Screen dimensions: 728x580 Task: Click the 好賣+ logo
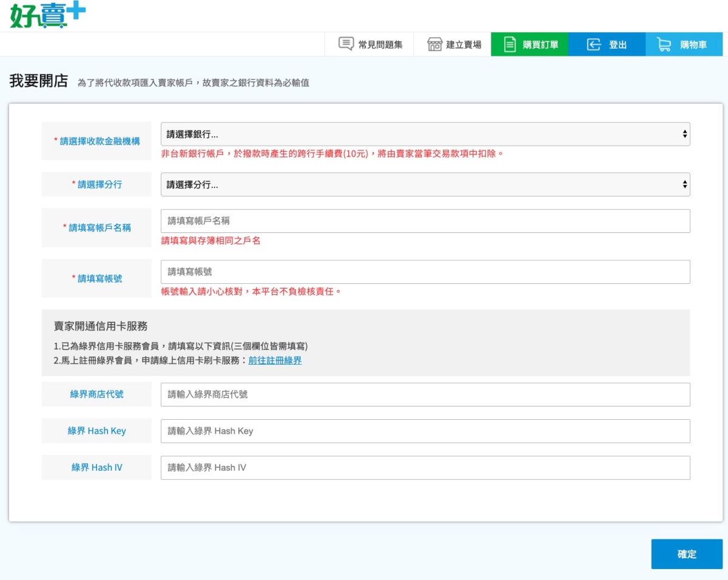tap(48, 16)
